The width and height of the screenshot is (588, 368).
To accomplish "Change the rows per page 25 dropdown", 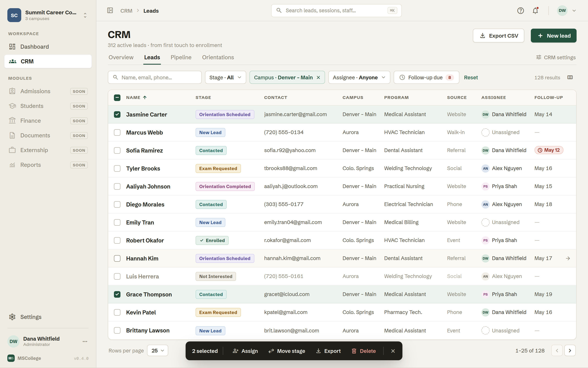I will (x=157, y=350).
